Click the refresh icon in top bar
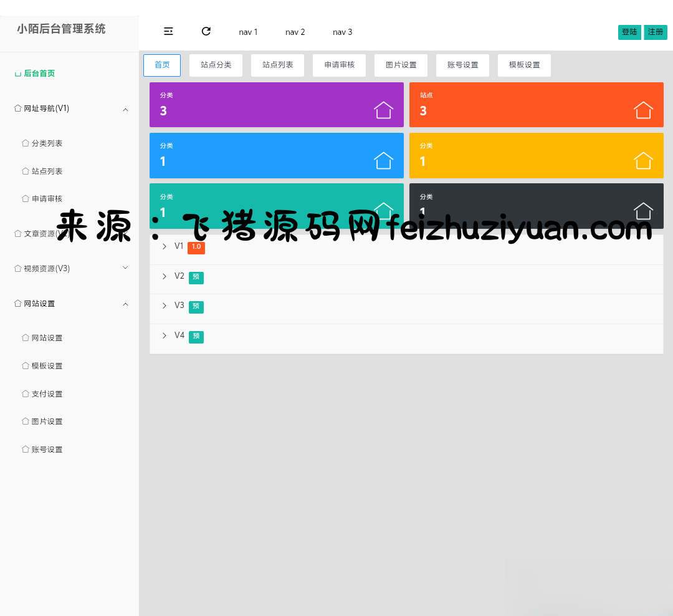 206,31
